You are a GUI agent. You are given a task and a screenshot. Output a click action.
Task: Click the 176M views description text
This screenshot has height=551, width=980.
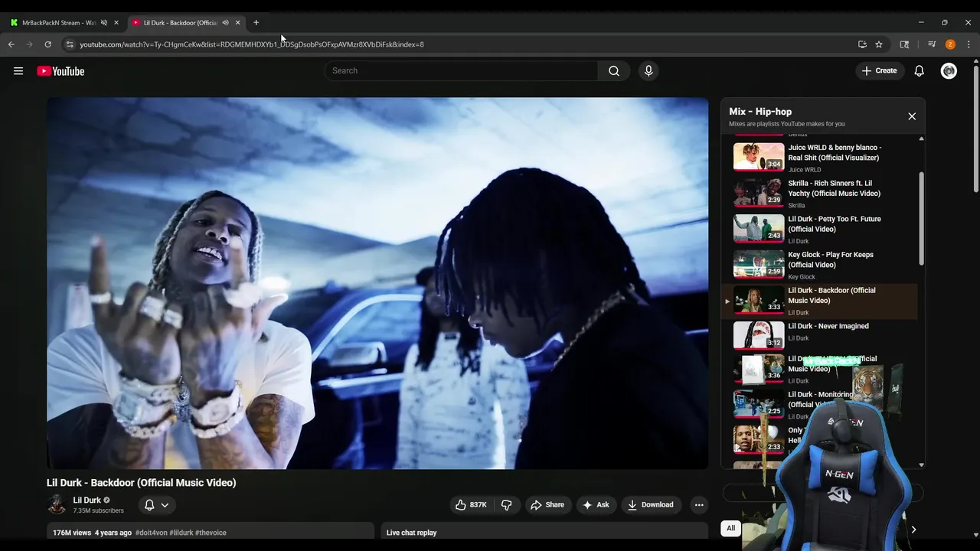click(72, 533)
